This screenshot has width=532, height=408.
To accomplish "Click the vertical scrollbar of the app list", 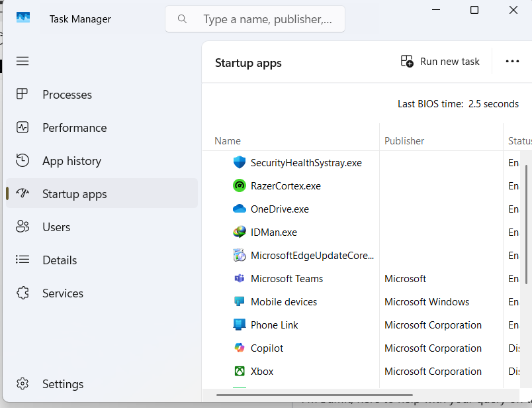I will pyautogui.click(x=526, y=225).
